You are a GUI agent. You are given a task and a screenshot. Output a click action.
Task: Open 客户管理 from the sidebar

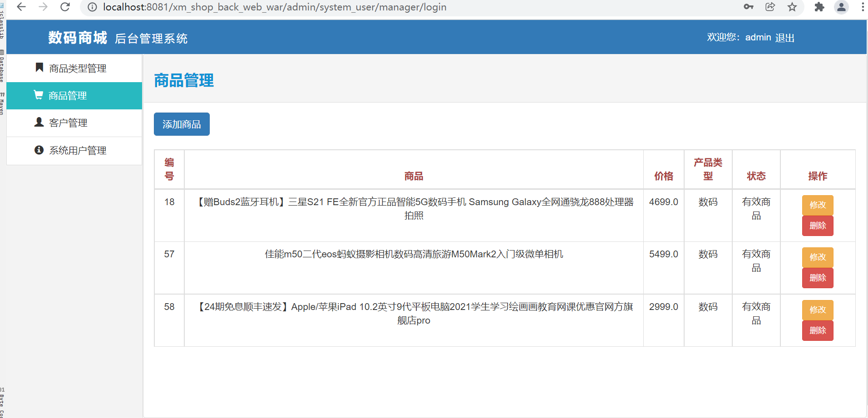coord(68,122)
